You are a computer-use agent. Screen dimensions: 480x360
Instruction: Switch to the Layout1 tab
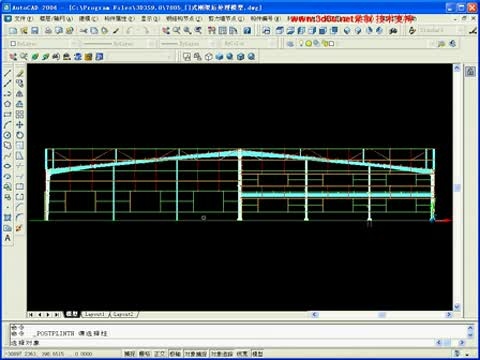pos(94,314)
